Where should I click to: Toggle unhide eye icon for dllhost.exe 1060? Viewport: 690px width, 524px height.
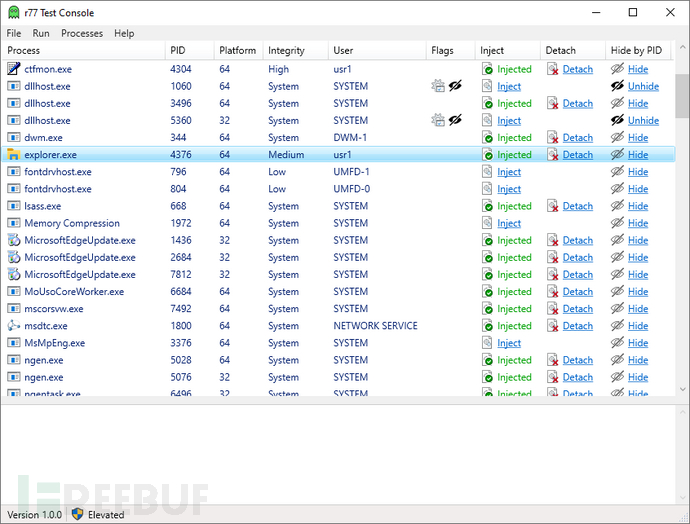click(617, 86)
